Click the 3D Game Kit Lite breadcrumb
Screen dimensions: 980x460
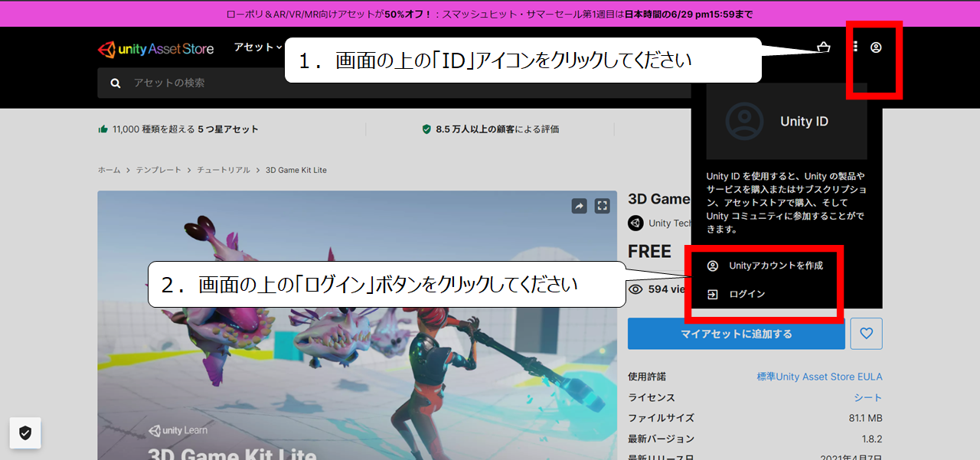(x=296, y=170)
